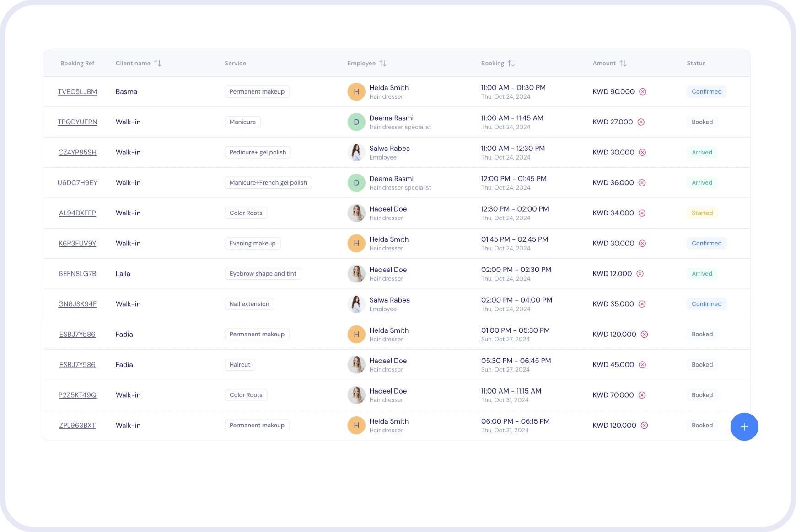The width and height of the screenshot is (796, 532).
Task: Sort bookings by Booking time
Action: 511,63
